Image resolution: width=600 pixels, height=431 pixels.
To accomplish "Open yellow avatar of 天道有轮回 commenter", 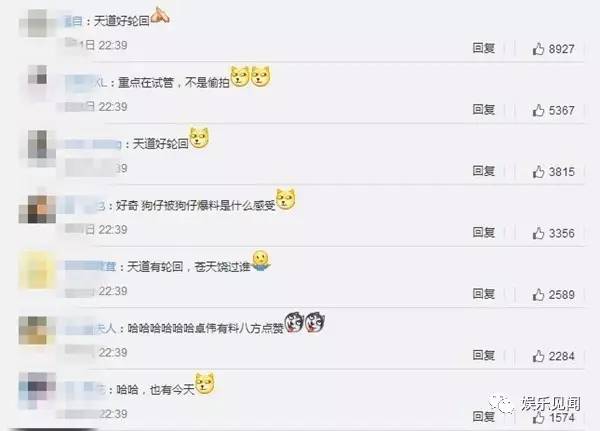I will pos(37,270).
